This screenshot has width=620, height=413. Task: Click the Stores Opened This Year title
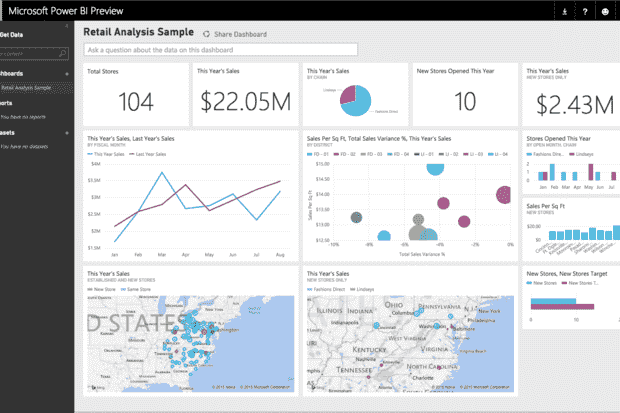pyautogui.click(x=558, y=139)
